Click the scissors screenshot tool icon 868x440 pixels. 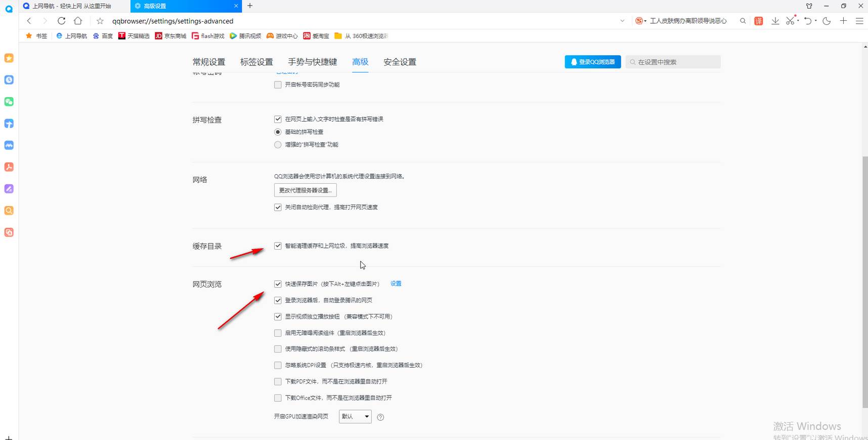coord(790,21)
